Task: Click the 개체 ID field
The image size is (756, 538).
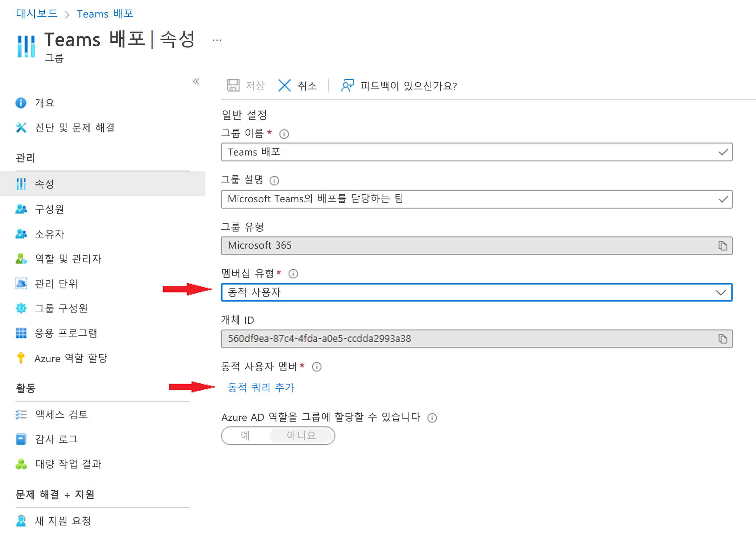Action: click(x=477, y=339)
